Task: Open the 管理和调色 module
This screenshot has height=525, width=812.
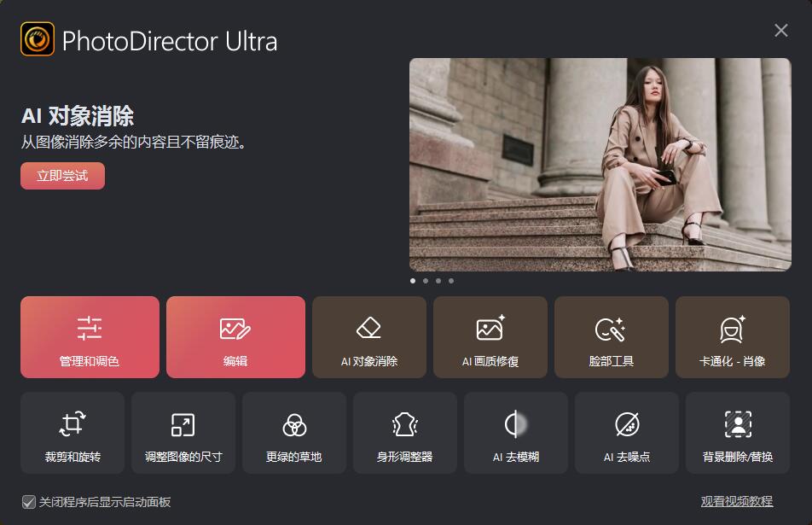Action: [90, 337]
